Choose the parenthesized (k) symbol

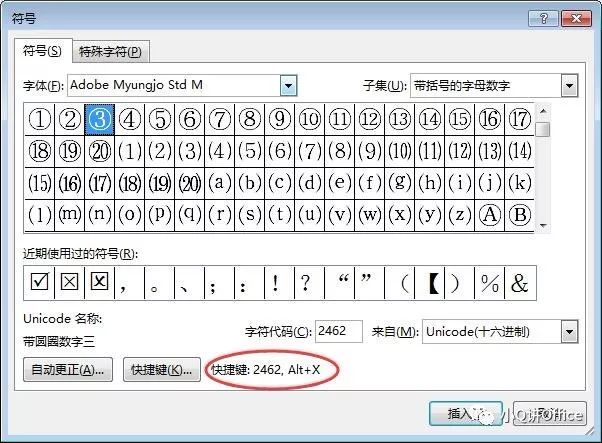click(519, 183)
